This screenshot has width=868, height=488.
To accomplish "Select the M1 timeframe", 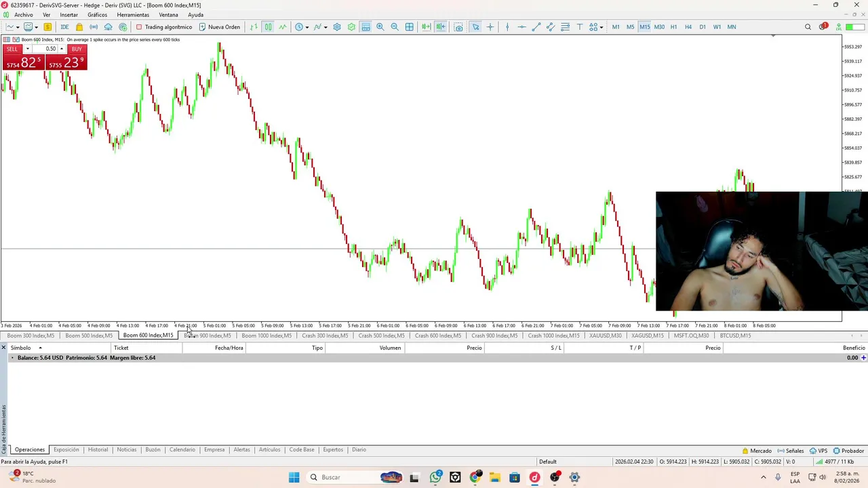I will coord(616,27).
